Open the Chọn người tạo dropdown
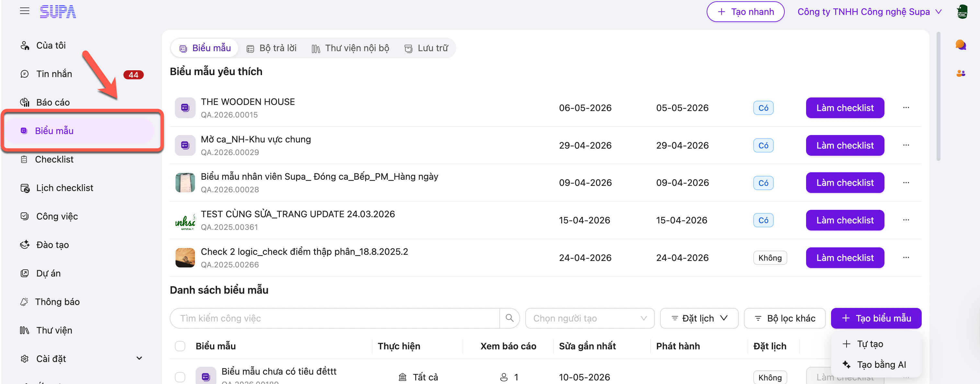Viewport: 980px width, 384px height. [589, 318]
